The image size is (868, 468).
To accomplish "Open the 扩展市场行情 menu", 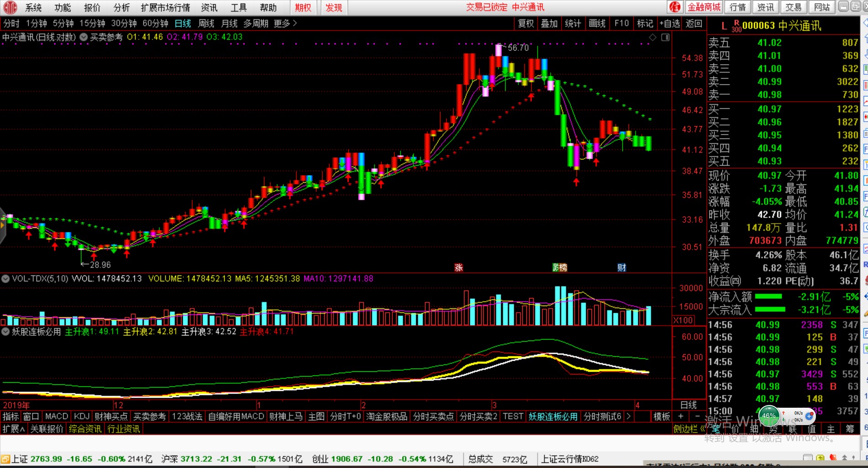I will (x=165, y=7).
